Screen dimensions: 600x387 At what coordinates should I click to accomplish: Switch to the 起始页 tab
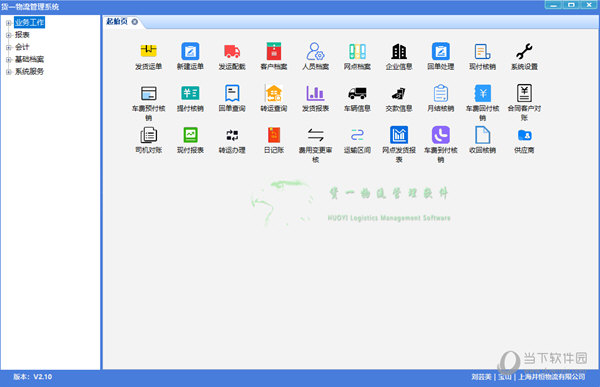coord(117,21)
